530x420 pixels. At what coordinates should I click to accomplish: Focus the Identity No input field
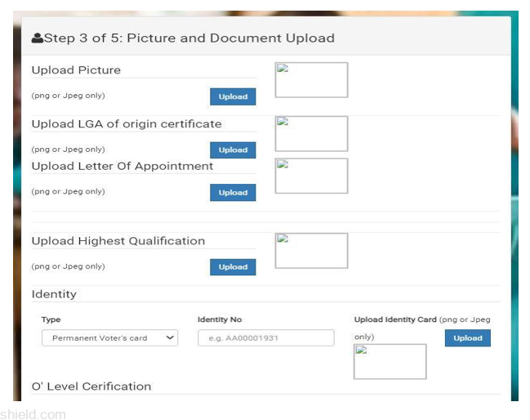click(x=265, y=337)
